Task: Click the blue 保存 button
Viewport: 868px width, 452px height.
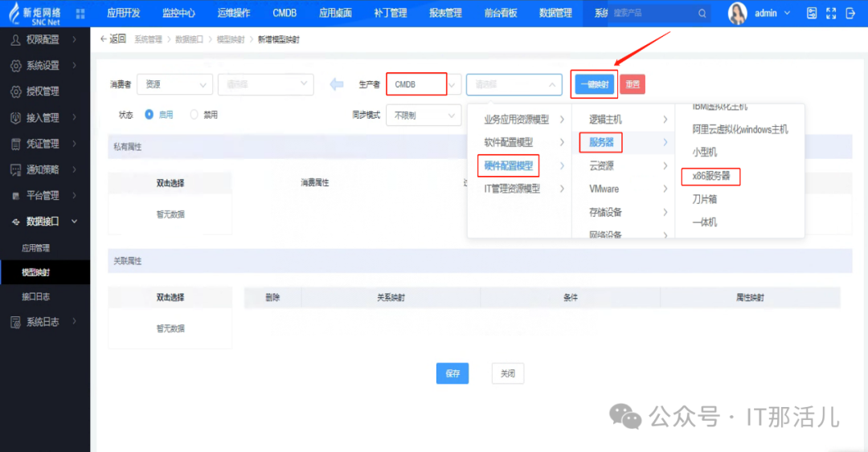Action: tap(452, 373)
